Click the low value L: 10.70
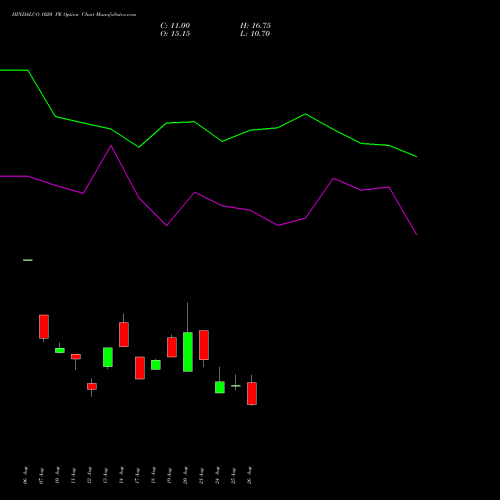Viewport: 500px width, 500px height. click(x=255, y=34)
